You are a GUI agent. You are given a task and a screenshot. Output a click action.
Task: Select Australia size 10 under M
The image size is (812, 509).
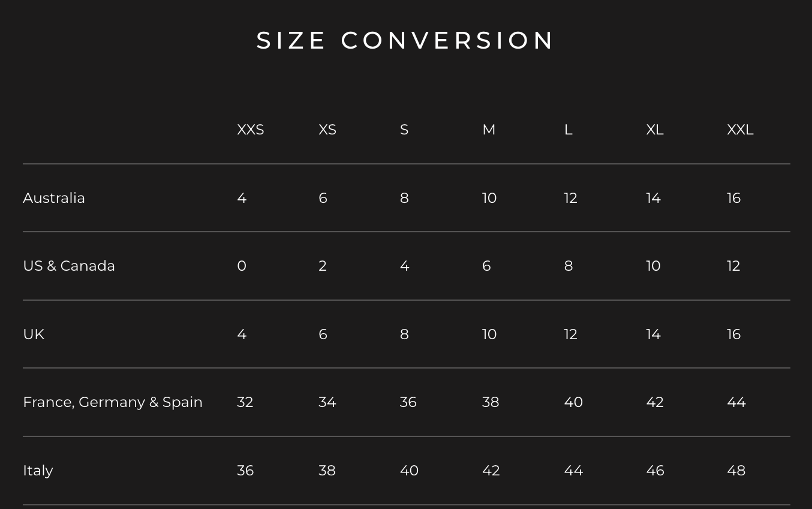tap(489, 198)
